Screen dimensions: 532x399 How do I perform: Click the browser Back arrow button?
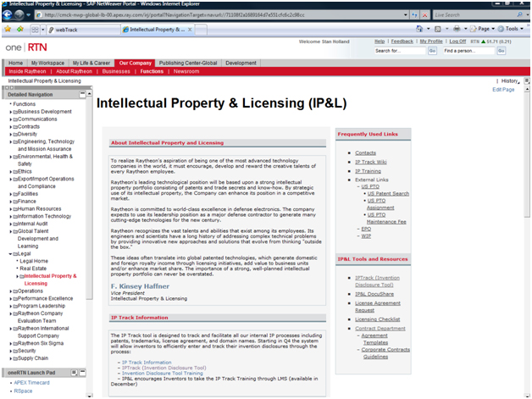coord(8,14)
